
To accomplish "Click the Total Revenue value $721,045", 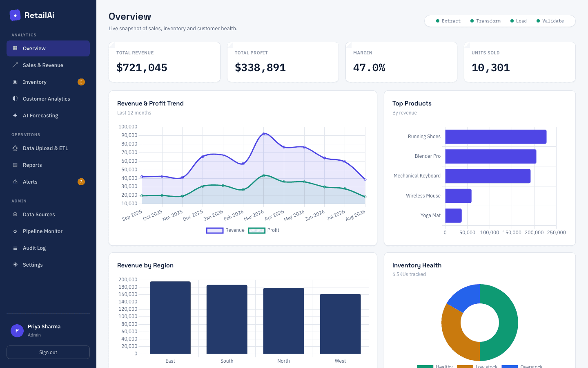I will point(142,67).
